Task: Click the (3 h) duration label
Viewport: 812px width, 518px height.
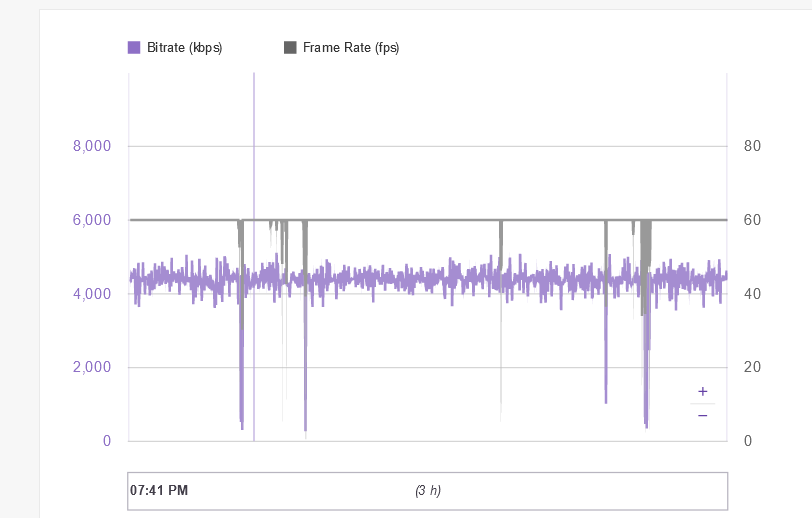Action: 428,490
